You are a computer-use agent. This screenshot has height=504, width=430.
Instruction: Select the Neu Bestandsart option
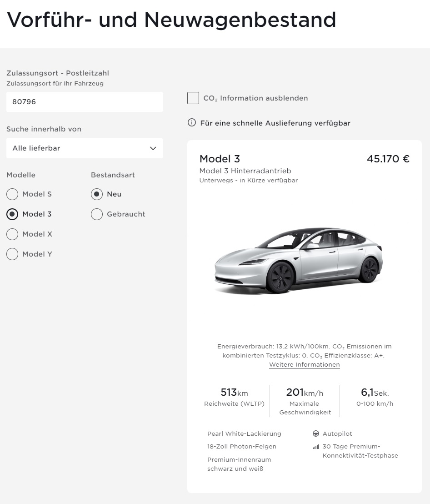(97, 194)
